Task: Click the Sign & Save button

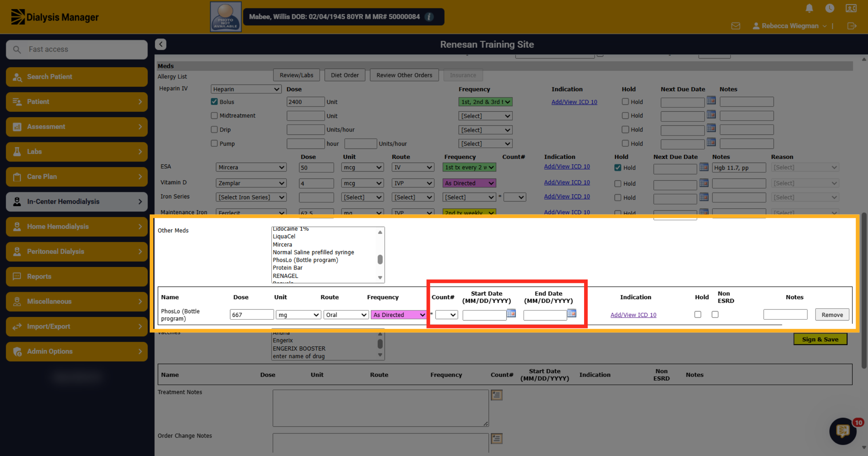Action: point(820,339)
